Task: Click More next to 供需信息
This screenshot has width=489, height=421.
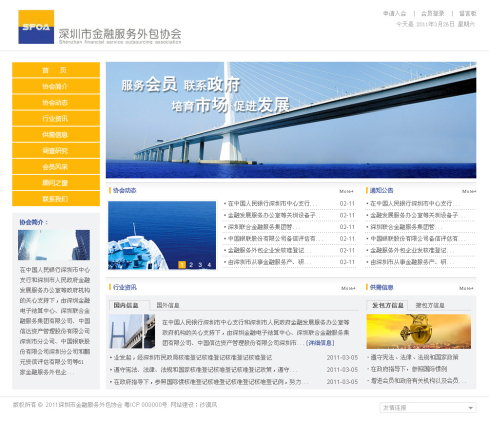Action: point(466,288)
